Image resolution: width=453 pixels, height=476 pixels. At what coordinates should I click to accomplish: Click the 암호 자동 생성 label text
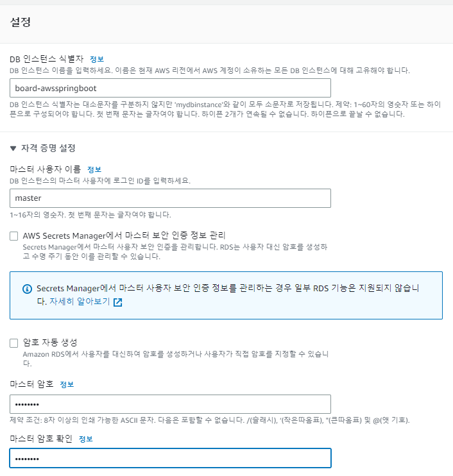50,343
